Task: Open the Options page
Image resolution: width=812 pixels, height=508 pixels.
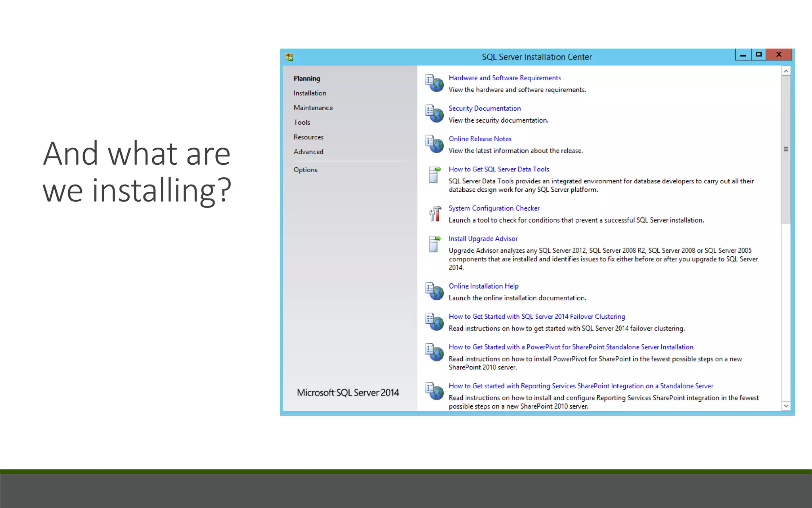Action: point(305,169)
